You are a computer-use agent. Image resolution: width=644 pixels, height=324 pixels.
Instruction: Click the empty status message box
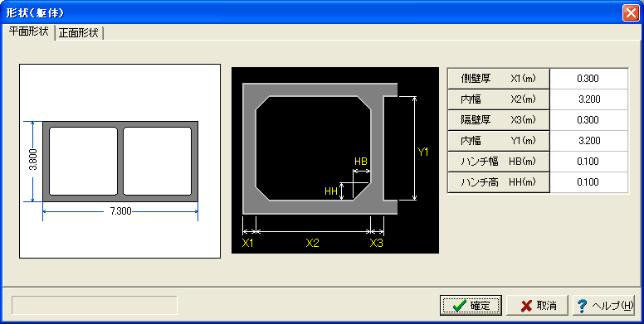(x=95, y=305)
